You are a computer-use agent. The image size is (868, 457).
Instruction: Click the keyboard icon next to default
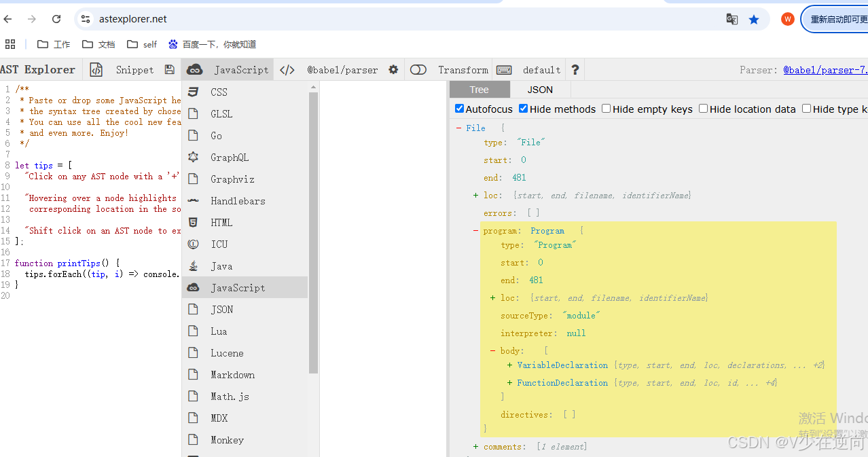tap(503, 69)
